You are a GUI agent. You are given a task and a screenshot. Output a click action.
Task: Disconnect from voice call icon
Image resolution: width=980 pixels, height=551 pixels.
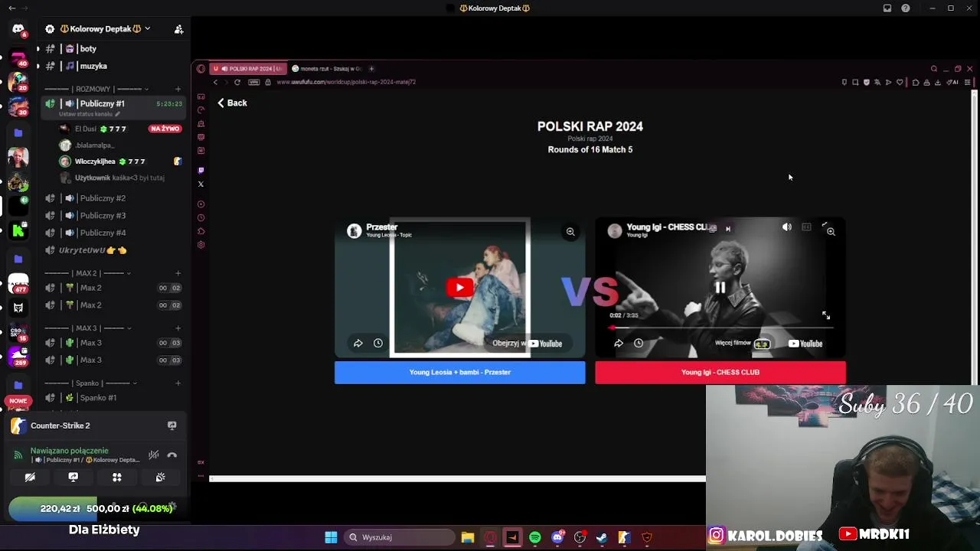pos(172,455)
